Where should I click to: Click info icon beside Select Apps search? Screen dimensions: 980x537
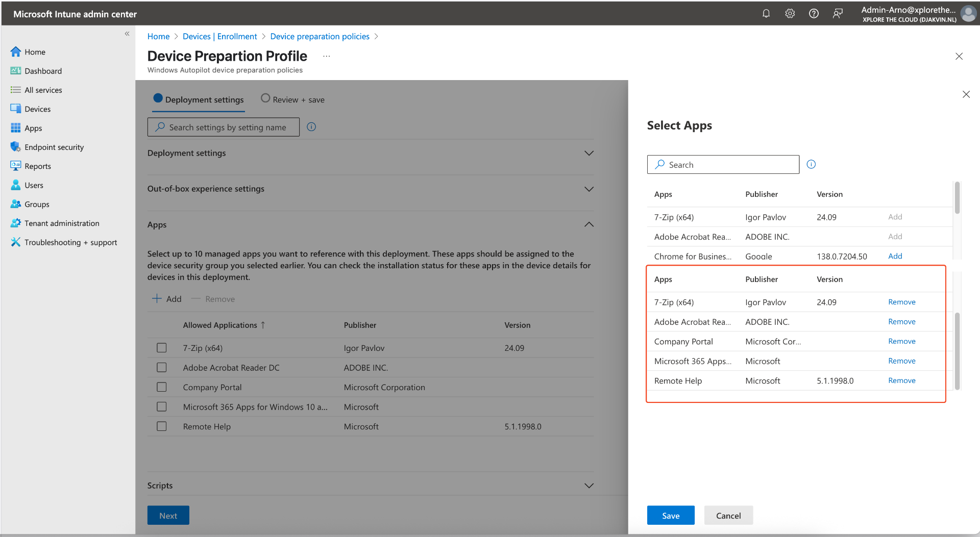tap(811, 164)
